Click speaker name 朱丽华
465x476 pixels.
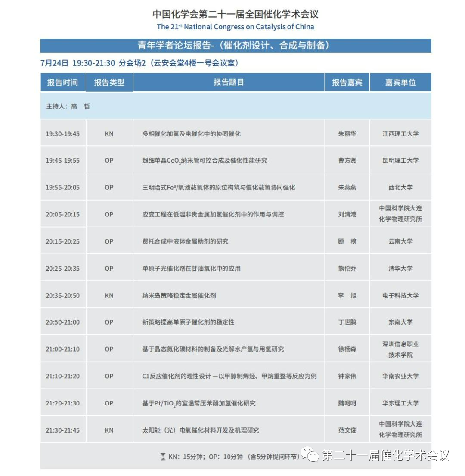347,134
